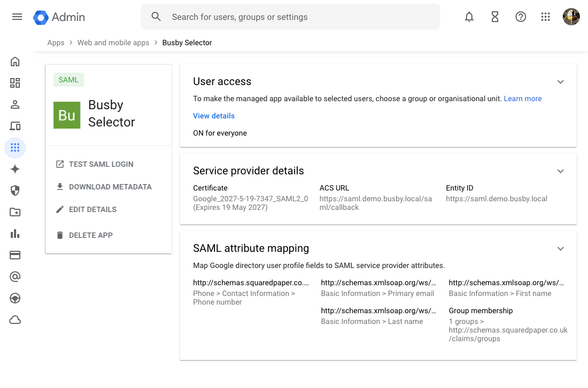The width and height of the screenshot is (588, 388).
Task: Open the Generative AI sparkle icon in sidebar
Action: click(15, 169)
